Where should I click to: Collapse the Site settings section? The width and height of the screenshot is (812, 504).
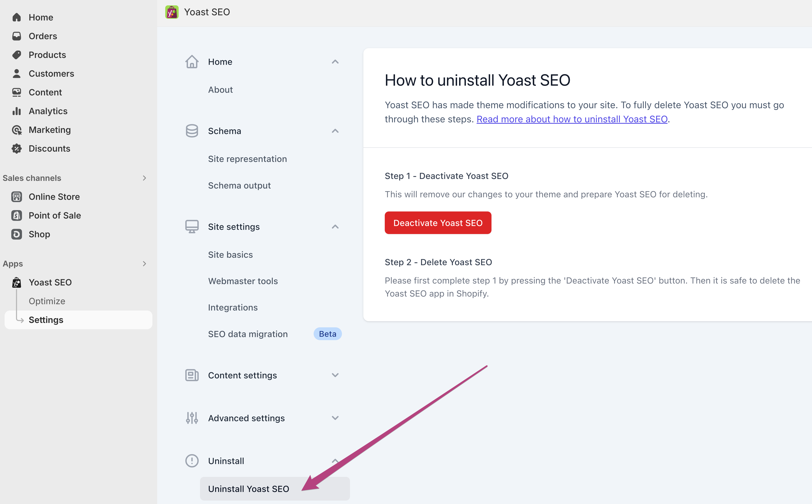[335, 227]
